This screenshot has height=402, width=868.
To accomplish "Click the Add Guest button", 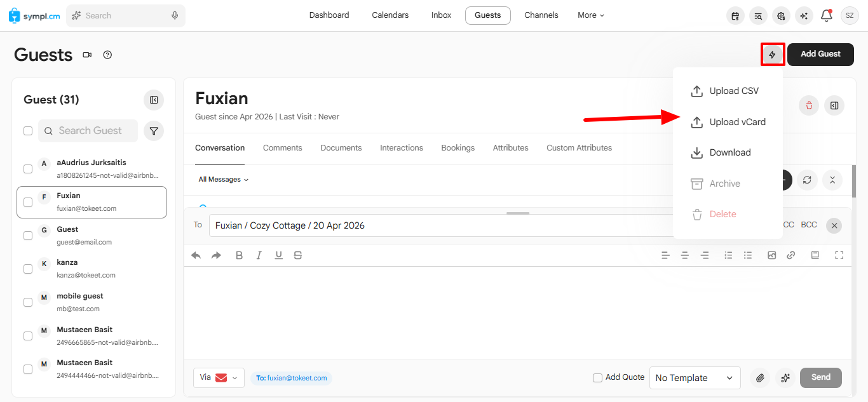I will click(820, 55).
